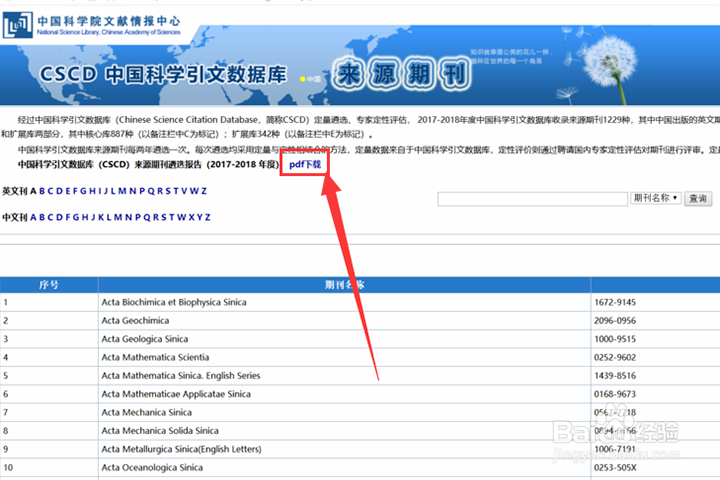The image size is (720, 480).
Task: Click Acta Biochimica et Biophysica Sinica row
Action: coord(174,302)
